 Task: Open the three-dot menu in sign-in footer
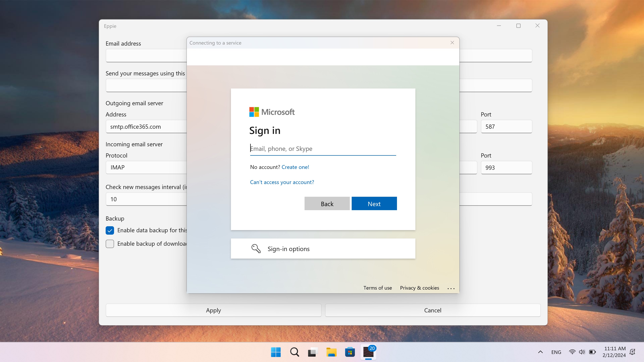[451, 289]
